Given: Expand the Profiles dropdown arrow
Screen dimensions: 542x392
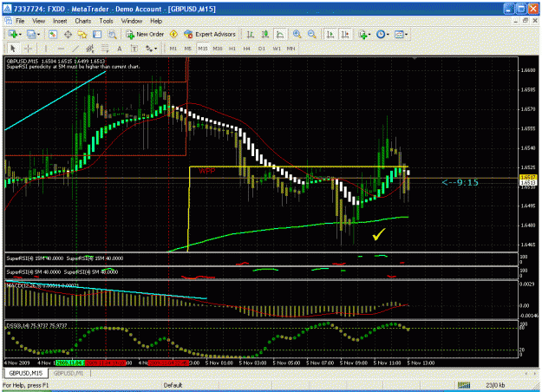Looking at the screenshot, I should [x=38, y=35].
